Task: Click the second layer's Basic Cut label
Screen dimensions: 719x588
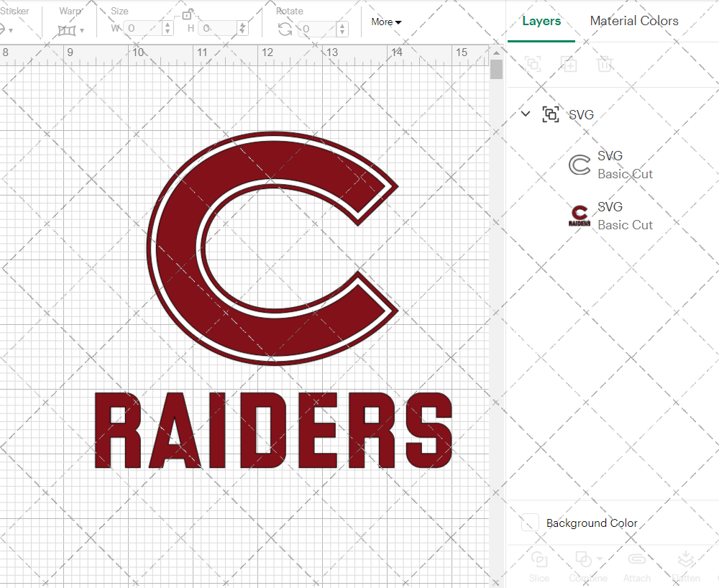Action: [625, 225]
